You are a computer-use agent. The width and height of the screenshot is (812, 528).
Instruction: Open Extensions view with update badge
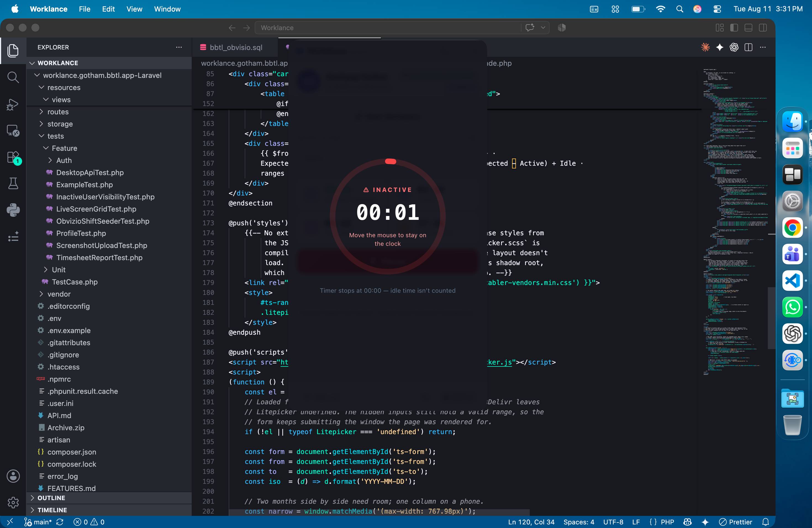point(13,158)
